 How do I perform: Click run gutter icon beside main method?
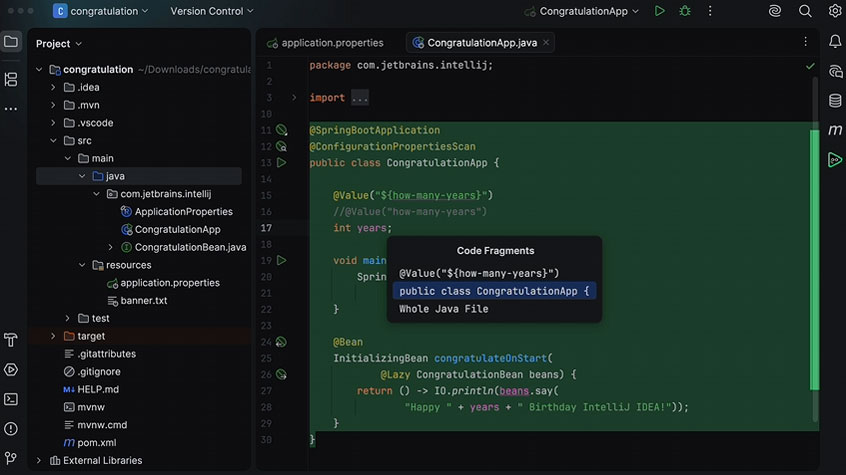point(282,260)
